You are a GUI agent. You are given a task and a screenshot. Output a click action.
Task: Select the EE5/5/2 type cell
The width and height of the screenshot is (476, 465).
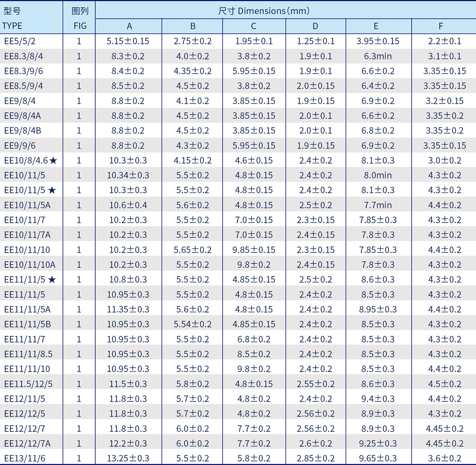(20, 41)
